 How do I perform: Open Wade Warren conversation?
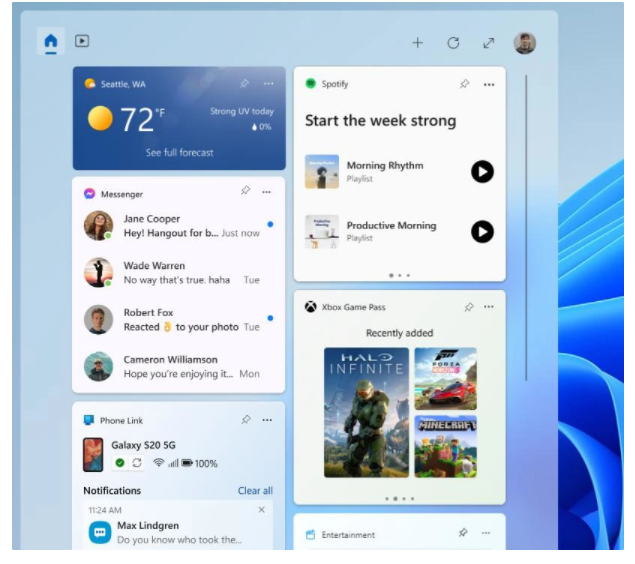click(x=179, y=272)
